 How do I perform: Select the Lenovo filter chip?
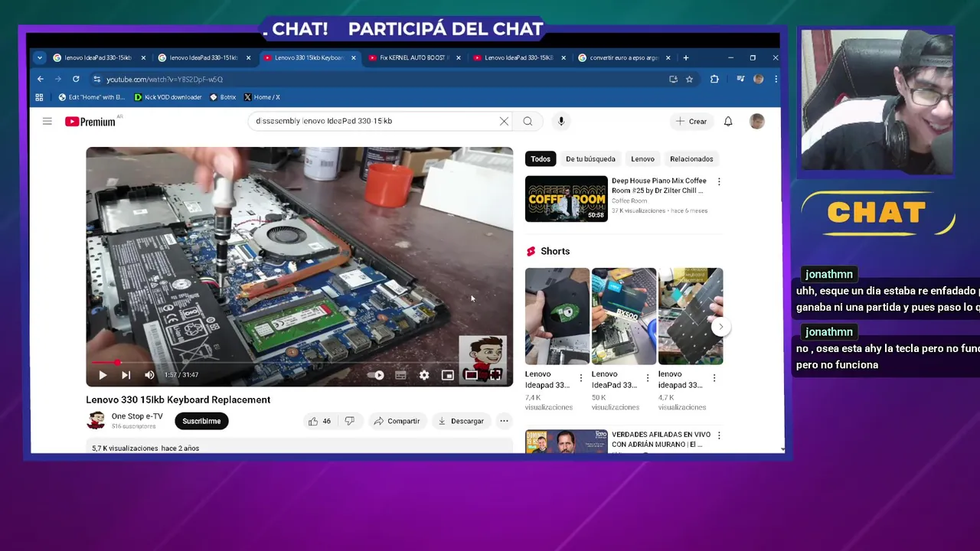point(642,159)
